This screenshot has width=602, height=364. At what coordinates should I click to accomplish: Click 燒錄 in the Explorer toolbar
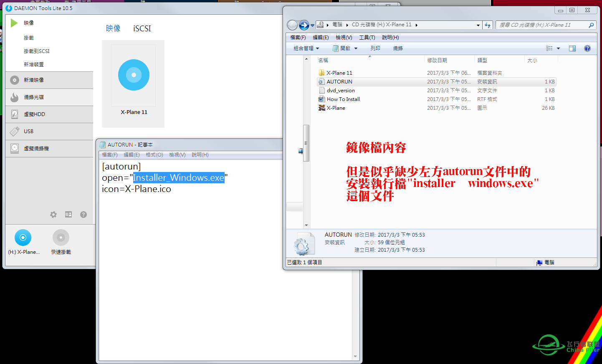[x=398, y=48]
